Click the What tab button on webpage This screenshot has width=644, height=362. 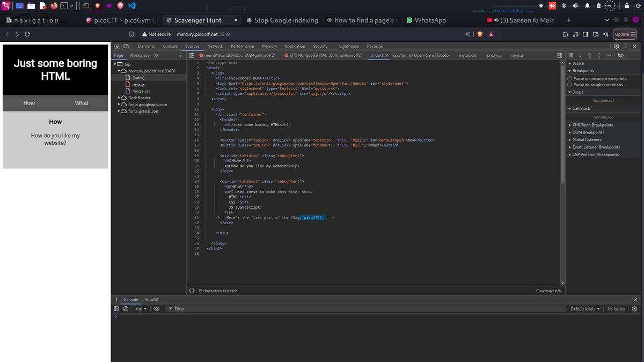(x=82, y=103)
